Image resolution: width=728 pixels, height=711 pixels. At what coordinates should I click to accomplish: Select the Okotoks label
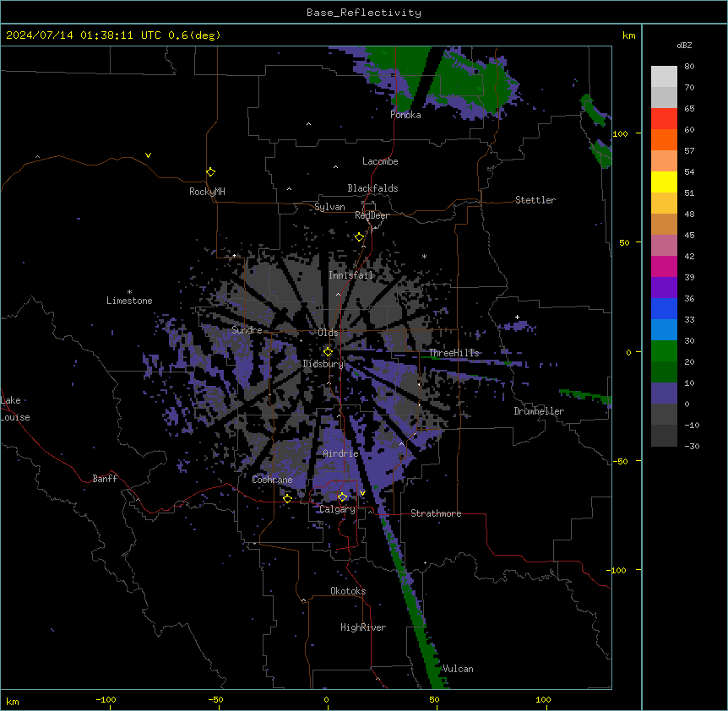click(348, 591)
